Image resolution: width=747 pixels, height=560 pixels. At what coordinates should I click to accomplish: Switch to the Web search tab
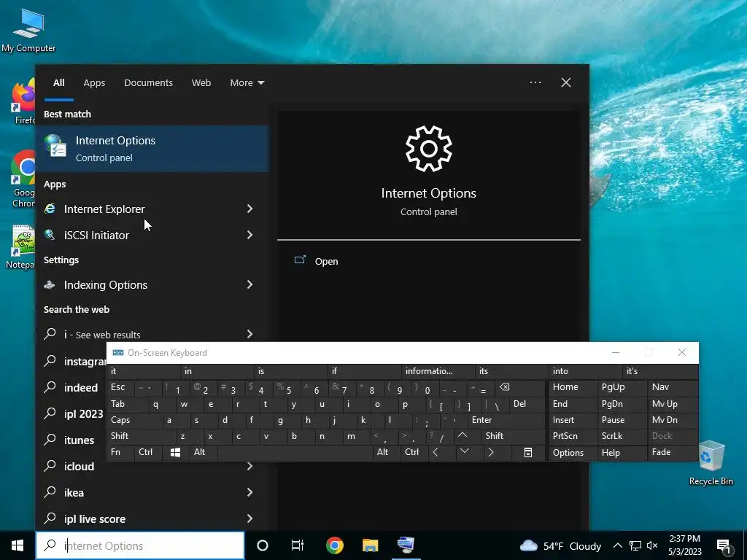point(201,82)
